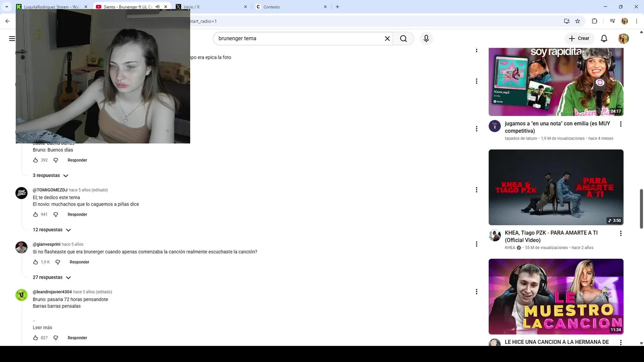Click the Crear button
Screen dimensions: 644x362
579,38
